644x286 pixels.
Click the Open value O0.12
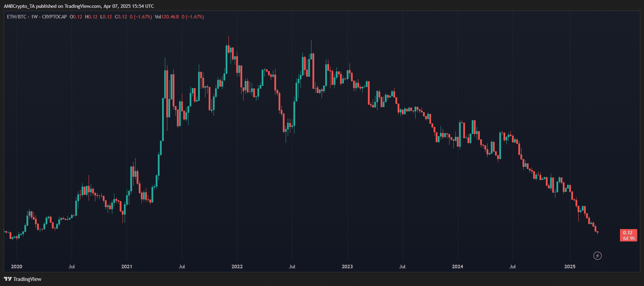[76, 17]
